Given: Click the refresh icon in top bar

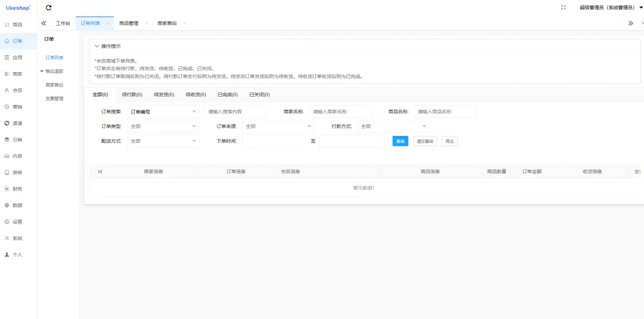Looking at the screenshot, I should pyautogui.click(x=48, y=7).
